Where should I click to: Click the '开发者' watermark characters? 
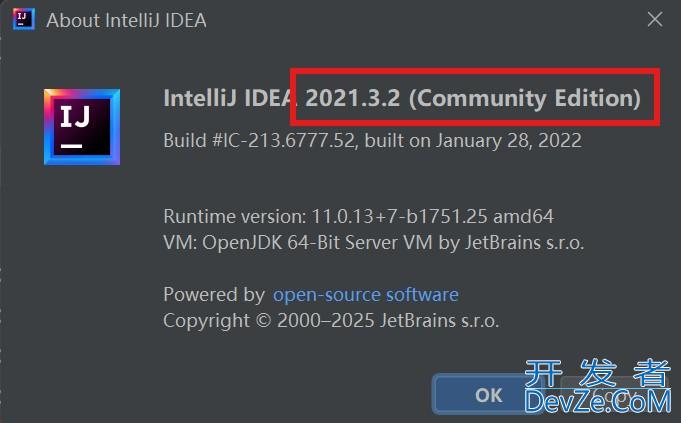click(597, 373)
